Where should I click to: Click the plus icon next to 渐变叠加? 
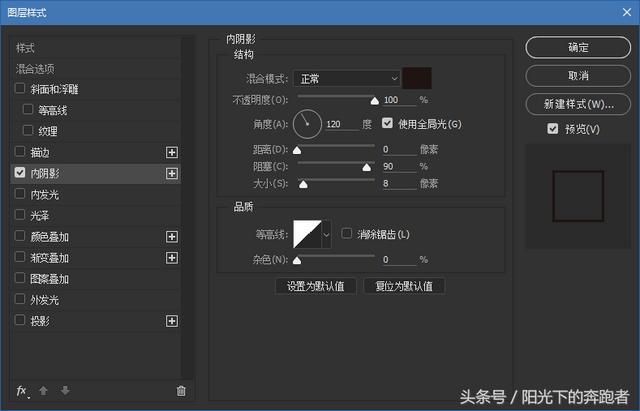(172, 258)
